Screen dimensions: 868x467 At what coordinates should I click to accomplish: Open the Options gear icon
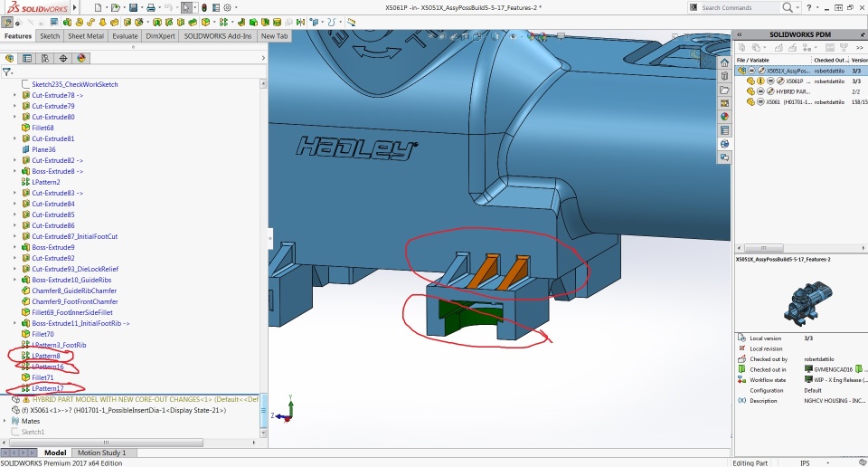point(227,8)
